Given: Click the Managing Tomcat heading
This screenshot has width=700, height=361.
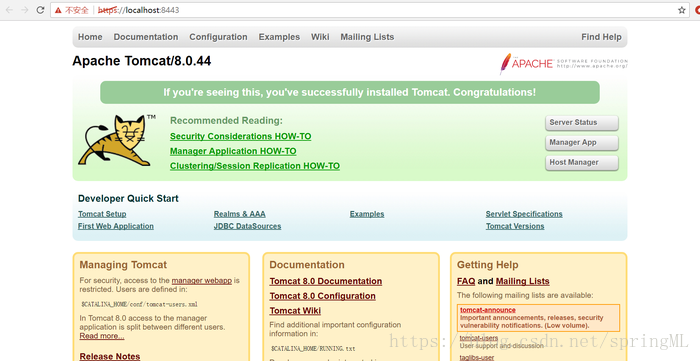Looking at the screenshot, I should [123, 265].
